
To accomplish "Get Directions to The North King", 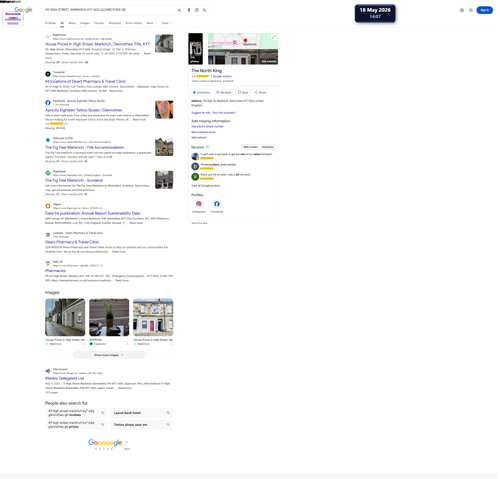I will [202, 93].
